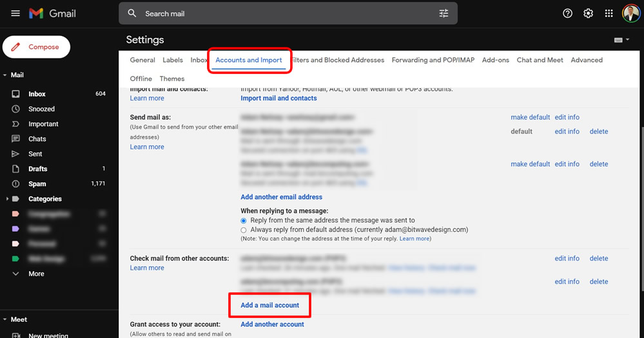644x338 pixels.
Task: Show search options filter icon
Action: pyautogui.click(x=444, y=14)
